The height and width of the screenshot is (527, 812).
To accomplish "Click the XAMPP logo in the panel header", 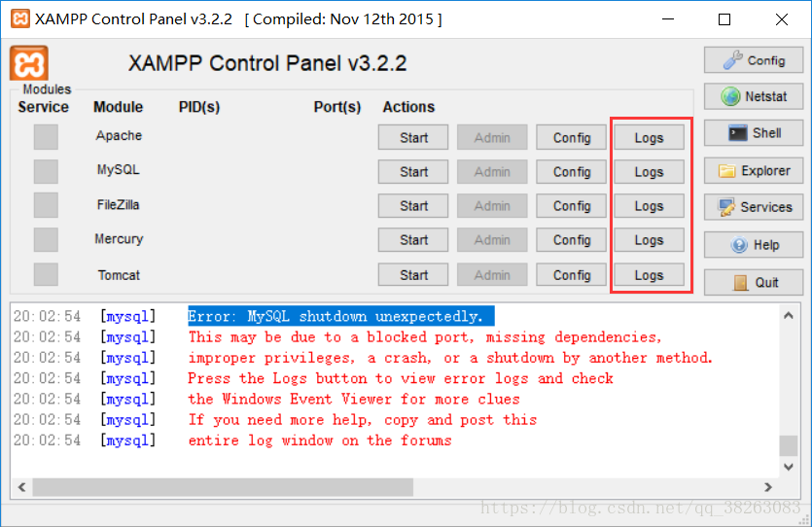I will [x=29, y=63].
